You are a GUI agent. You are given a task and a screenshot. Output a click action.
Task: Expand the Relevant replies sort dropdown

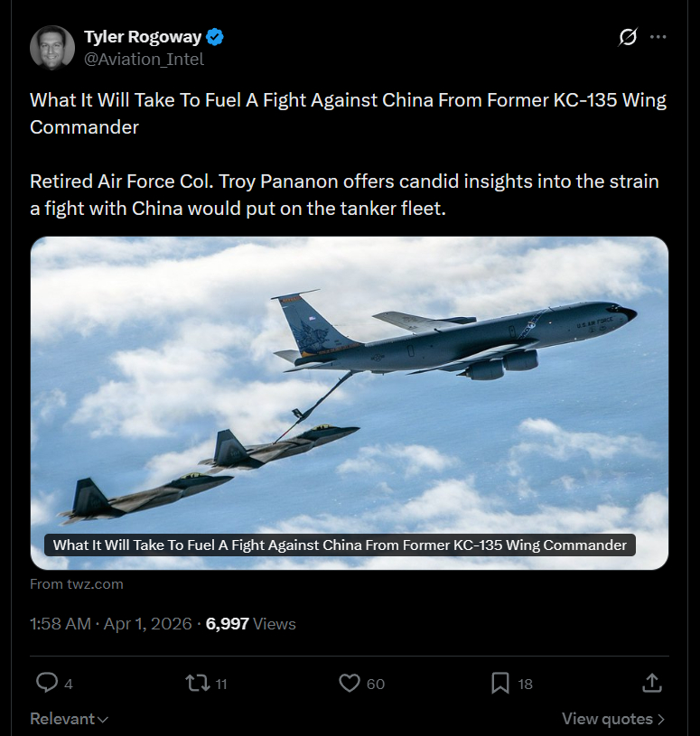tap(70, 719)
